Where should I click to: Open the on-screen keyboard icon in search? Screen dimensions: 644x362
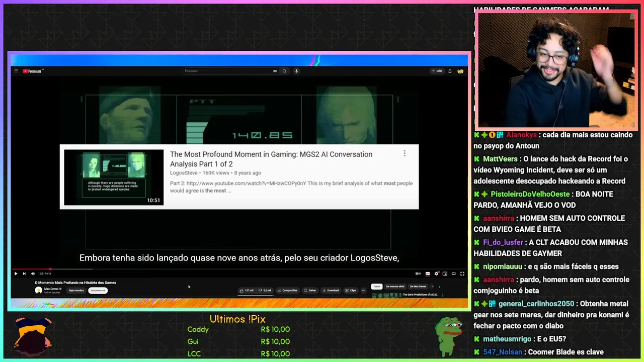click(275, 71)
